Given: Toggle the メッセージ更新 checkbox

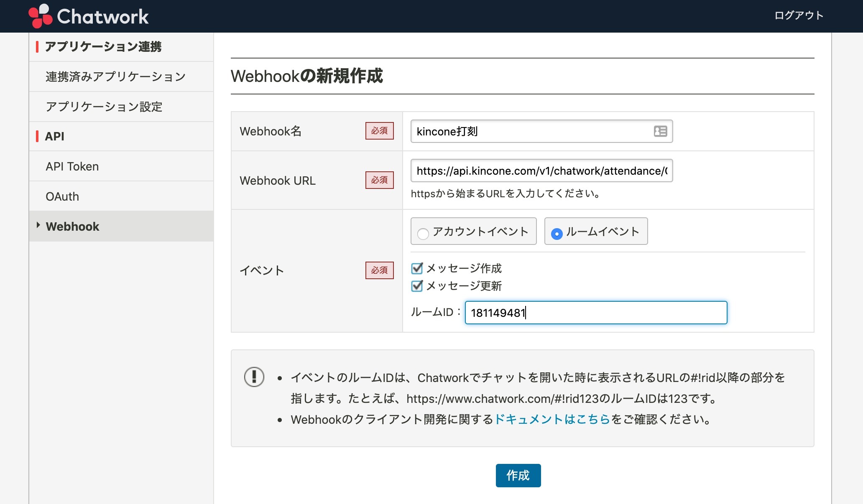Looking at the screenshot, I should point(417,286).
